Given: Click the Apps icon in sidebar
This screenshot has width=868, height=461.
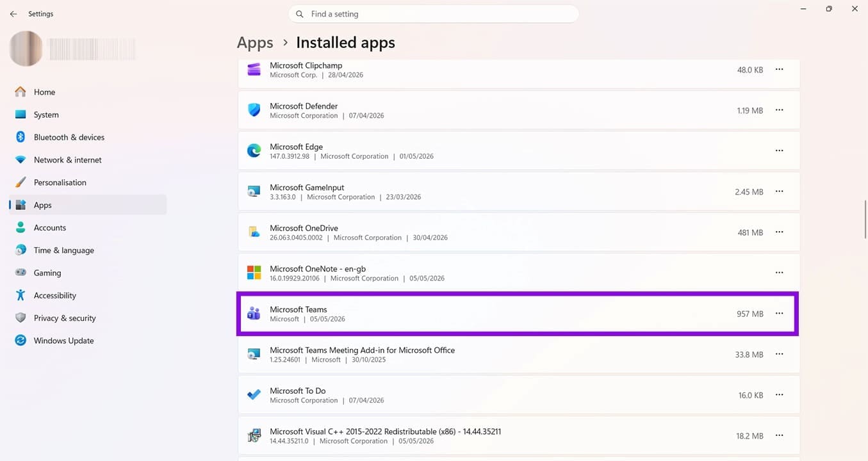Looking at the screenshot, I should [20, 205].
